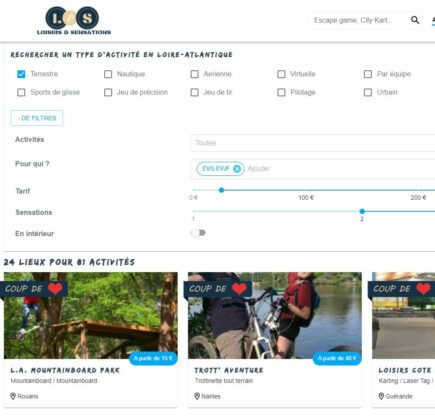Screen dimensions: 435x418
Task: Check the Par équipe checkbox
Action: [368, 74]
